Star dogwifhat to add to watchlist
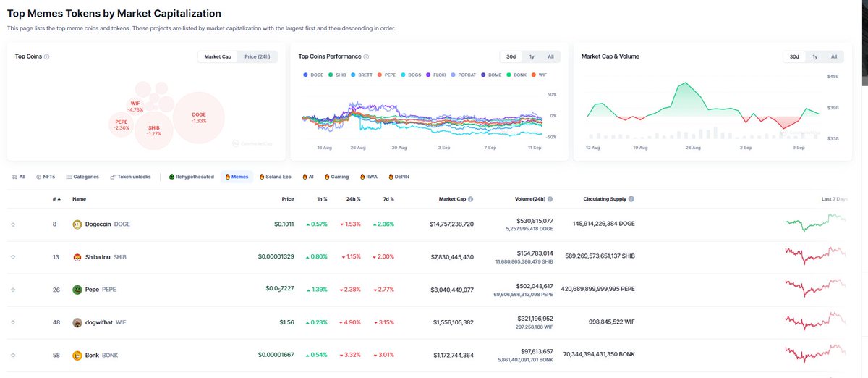This screenshot has width=868, height=378. [x=13, y=323]
